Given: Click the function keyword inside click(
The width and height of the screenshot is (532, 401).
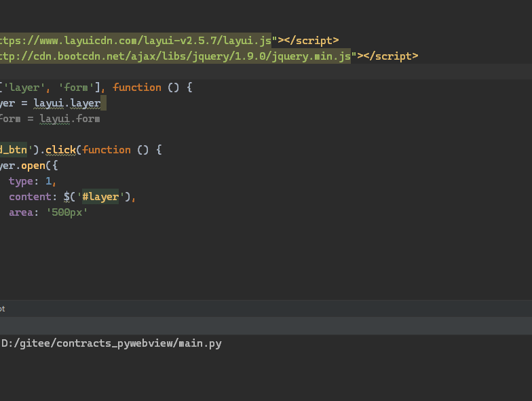Looking at the screenshot, I should 107,150.
